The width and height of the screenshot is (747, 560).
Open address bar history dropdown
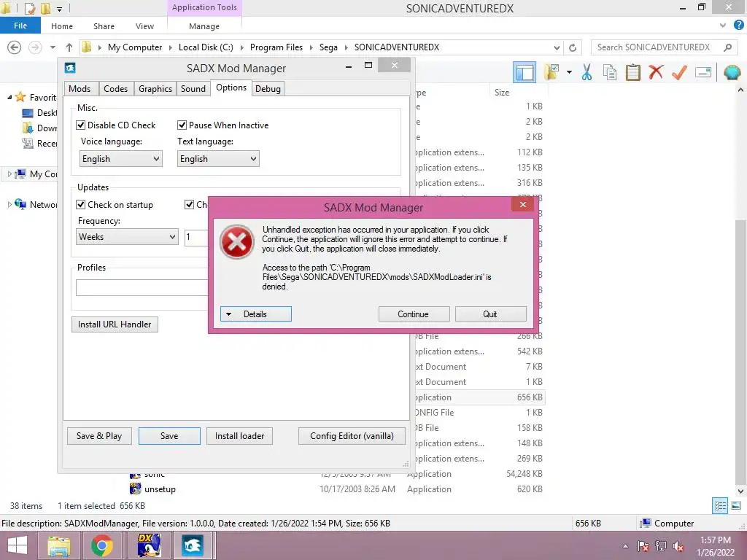coord(557,47)
